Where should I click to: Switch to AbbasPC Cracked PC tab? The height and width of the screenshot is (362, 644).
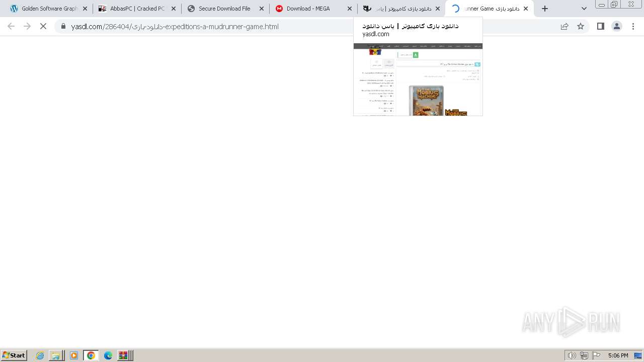coord(137,9)
